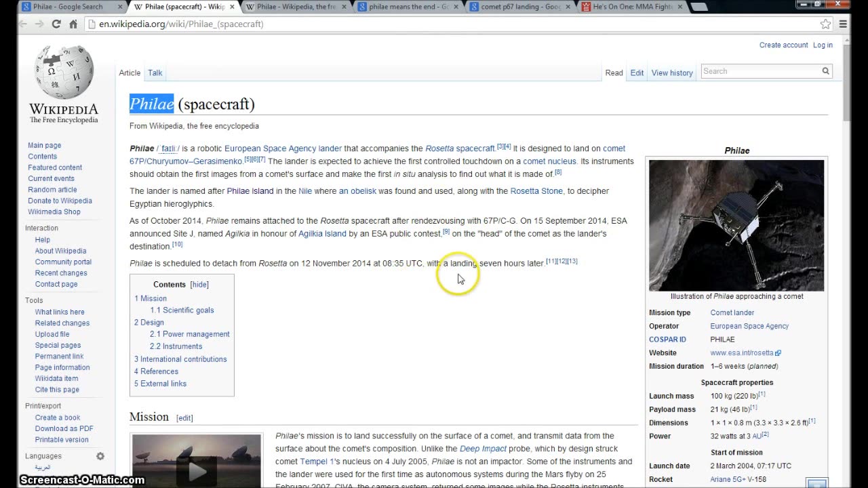Image resolution: width=868 pixels, height=488 pixels.
Task: Open Featured content in the sidebar
Action: pyautogui.click(x=55, y=167)
